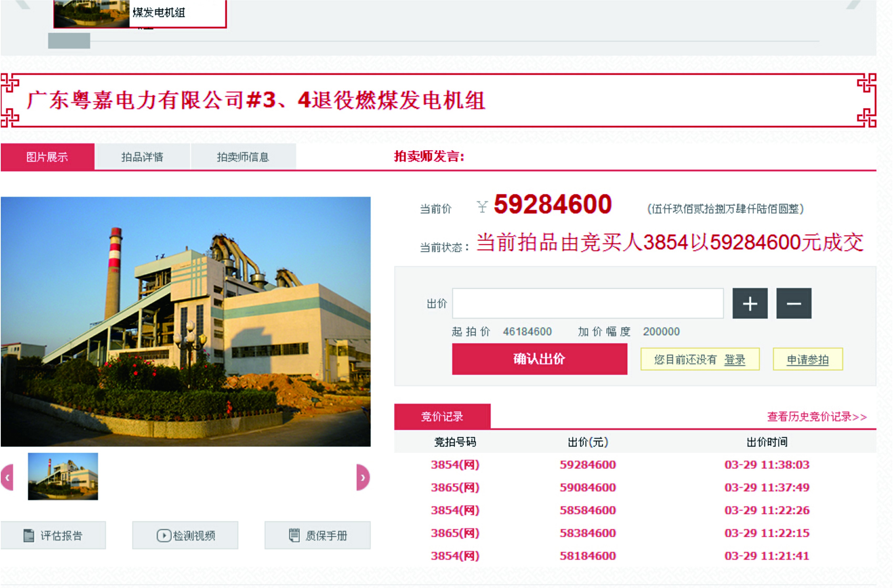Select the 竞价记录 tab
This screenshot has width=893, height=588.
click(x=442, y=416)
